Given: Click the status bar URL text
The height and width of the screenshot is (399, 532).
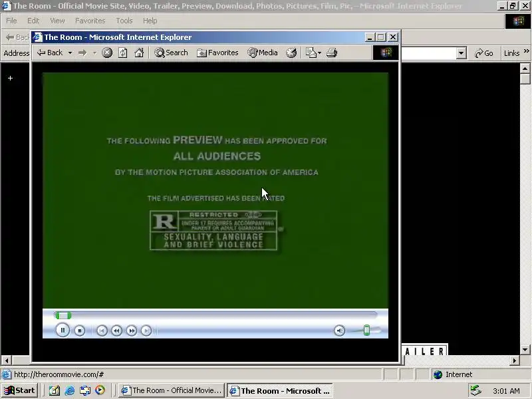Looking at the screenshot, I should click(x=59, y=374).
